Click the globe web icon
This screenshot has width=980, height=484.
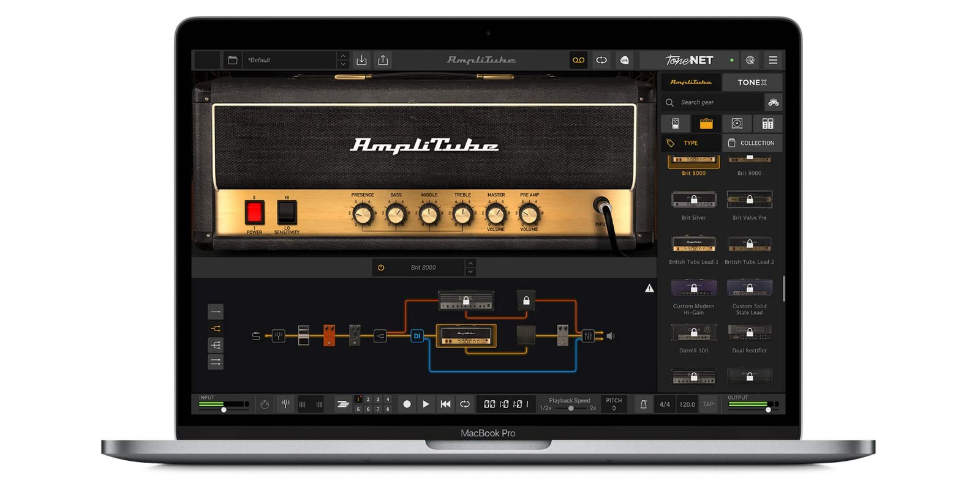tap(750, 60)
